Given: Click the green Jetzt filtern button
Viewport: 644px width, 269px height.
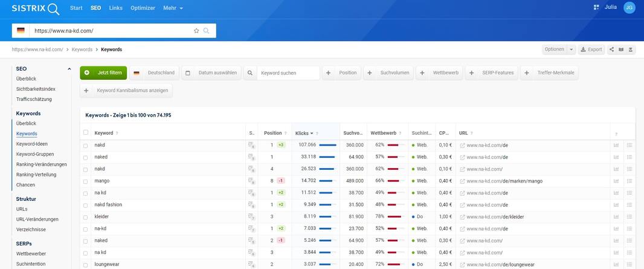Looking at the screenshot, I should click(x=103, y=73).
